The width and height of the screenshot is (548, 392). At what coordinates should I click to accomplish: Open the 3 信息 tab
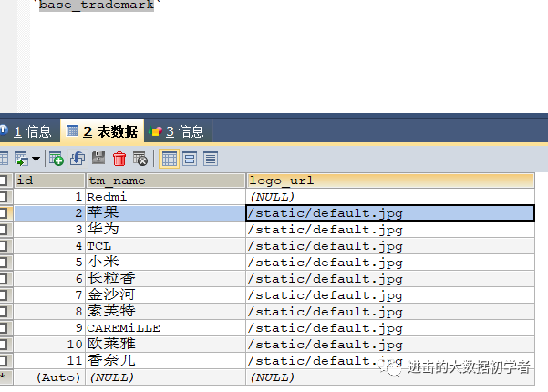coord(178,131)
